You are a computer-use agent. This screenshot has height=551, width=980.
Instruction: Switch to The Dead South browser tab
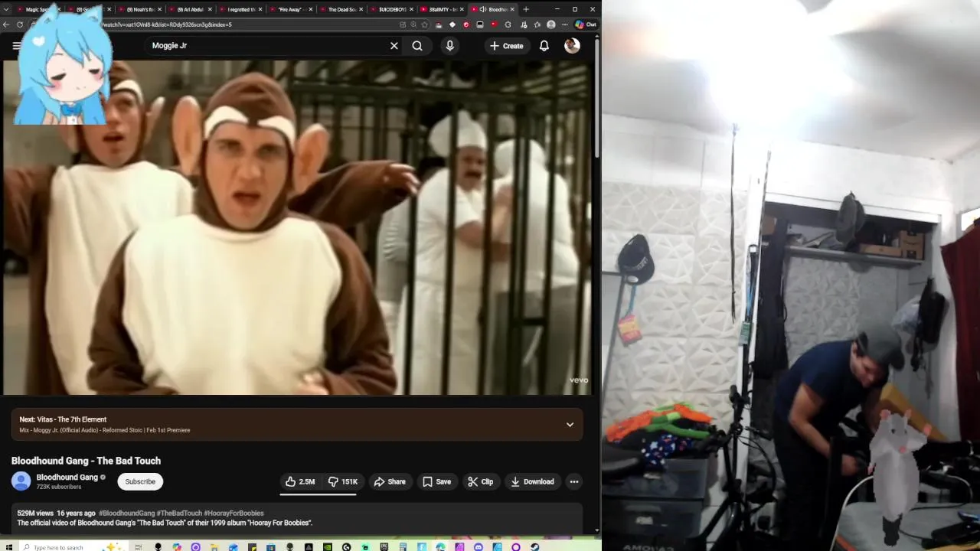341,9
